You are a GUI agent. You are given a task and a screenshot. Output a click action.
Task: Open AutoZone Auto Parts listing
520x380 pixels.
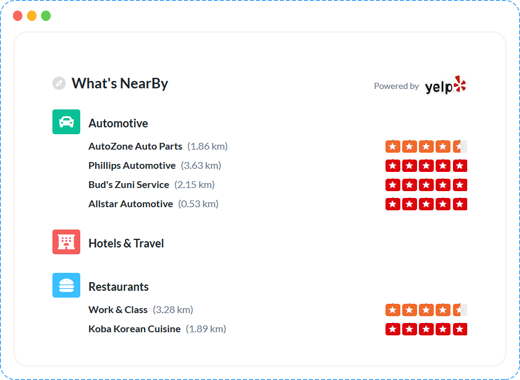135,146
